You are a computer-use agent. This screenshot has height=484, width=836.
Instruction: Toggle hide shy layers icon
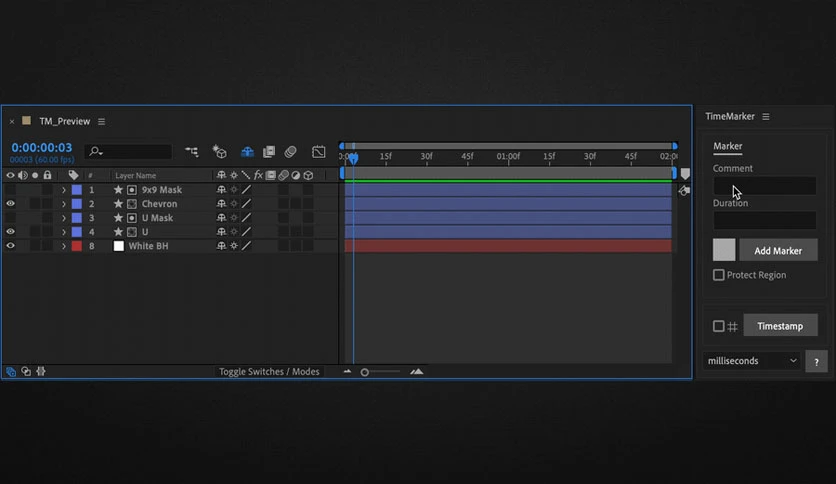tap(247, 152)
